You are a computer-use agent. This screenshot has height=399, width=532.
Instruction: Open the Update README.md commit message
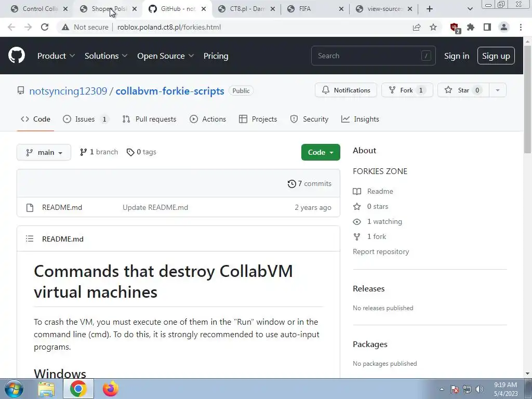pos(155,208)
